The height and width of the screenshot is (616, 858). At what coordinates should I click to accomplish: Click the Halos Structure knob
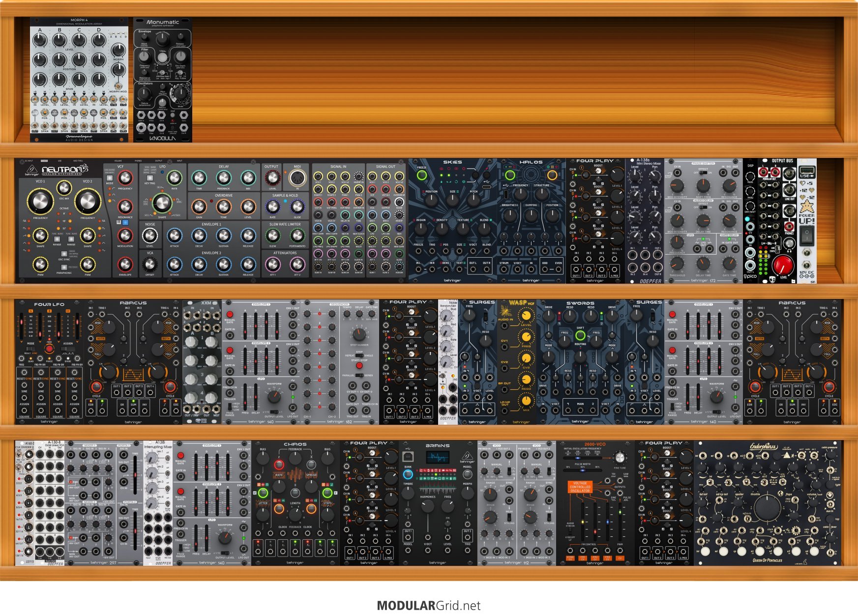pyautogui.click(x=541, y=195)
